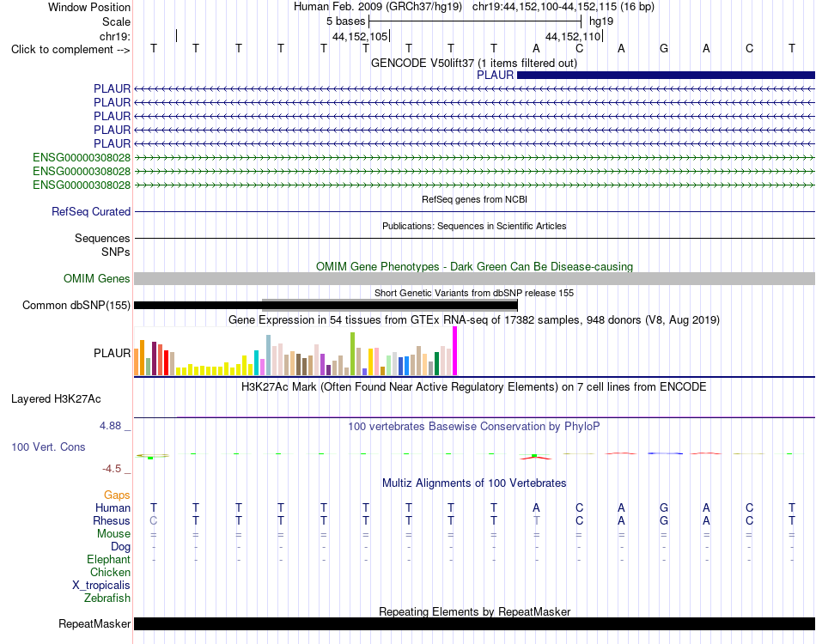Open the OMIM Gene Phenotypes track title
This screenshot has width=816, height=644.
point(474,266)
